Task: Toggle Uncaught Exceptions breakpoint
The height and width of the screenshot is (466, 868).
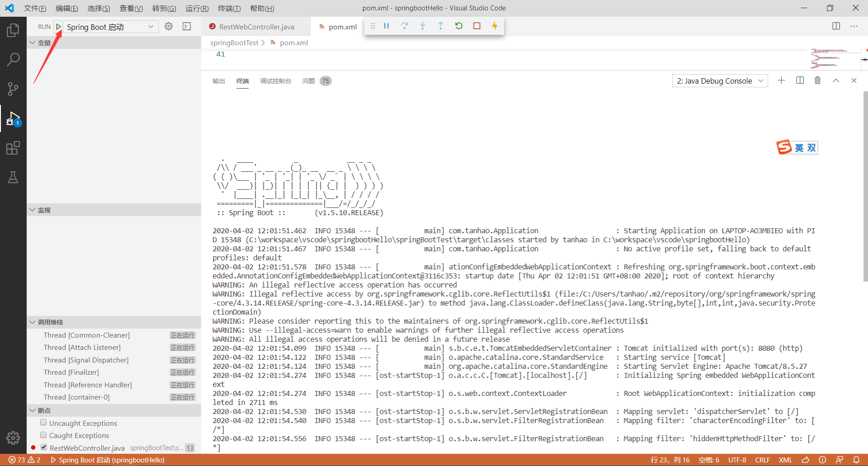Action: [x=43, y=423]
